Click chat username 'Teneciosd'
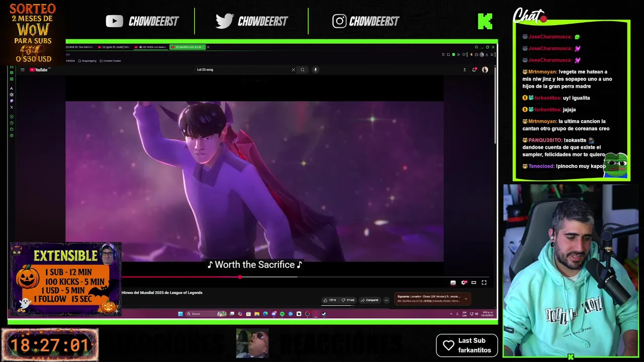The height and width of the screenshot is (362, 644). coord(541,166)
